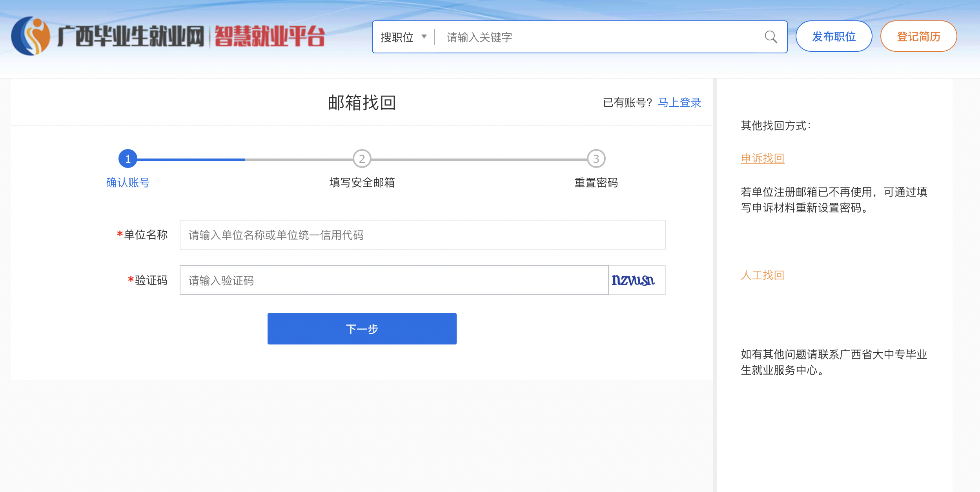Focus the 验证码 input field
The height and width of the screenshot is (492, 980).
(x=394, y=280)
